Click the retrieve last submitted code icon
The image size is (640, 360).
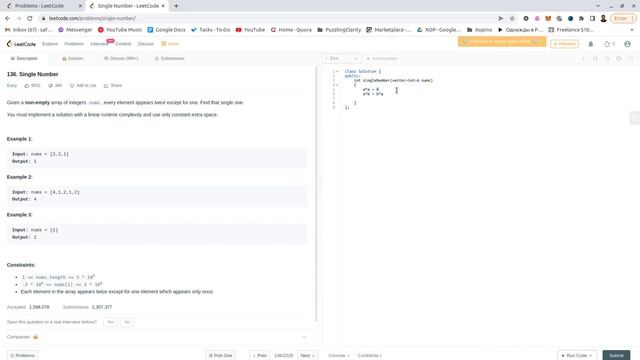point(596,58)
